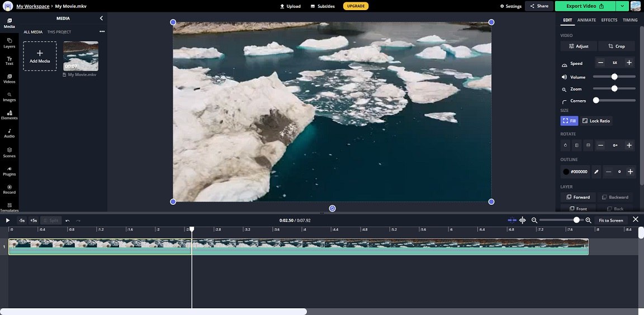Click the timeline zoom-in magnifier icon
Viewport: 644px width, 315px height.
[x=588, y=220]
